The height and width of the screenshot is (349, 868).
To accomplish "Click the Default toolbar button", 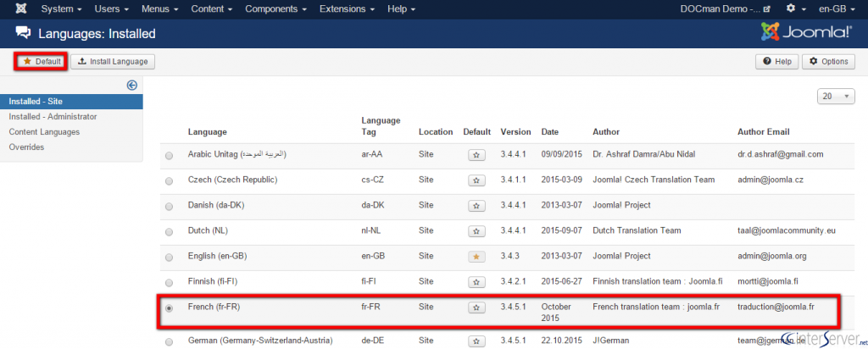I will 42,61.
